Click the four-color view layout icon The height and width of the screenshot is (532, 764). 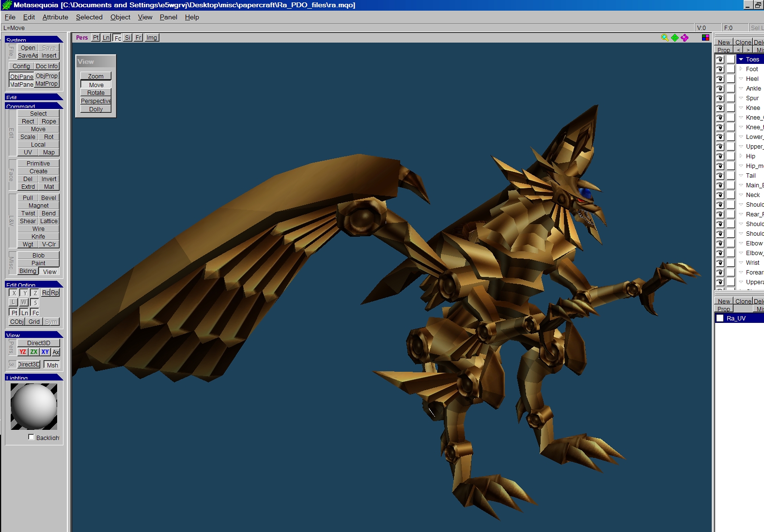click(705, 37)
